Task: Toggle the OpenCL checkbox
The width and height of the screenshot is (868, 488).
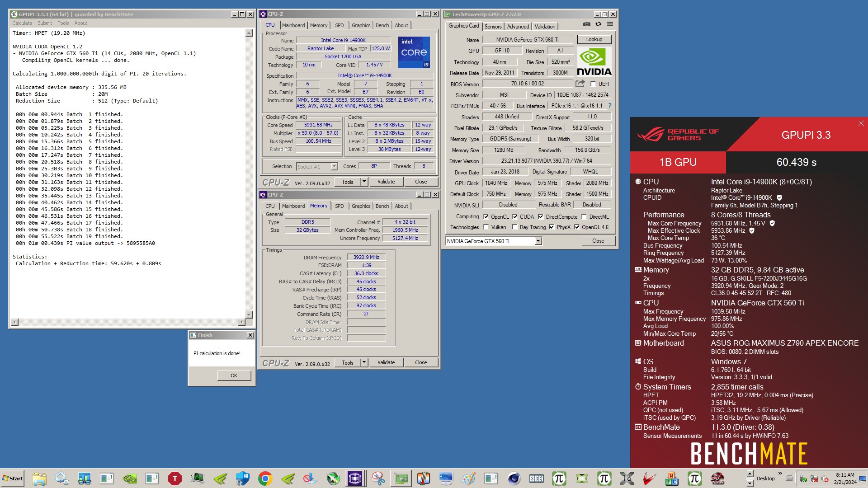Action: click(486, 216)
